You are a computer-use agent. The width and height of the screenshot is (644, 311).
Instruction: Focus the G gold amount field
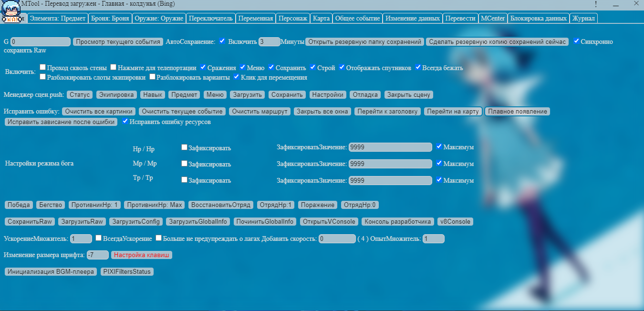[x=40, y=41]
